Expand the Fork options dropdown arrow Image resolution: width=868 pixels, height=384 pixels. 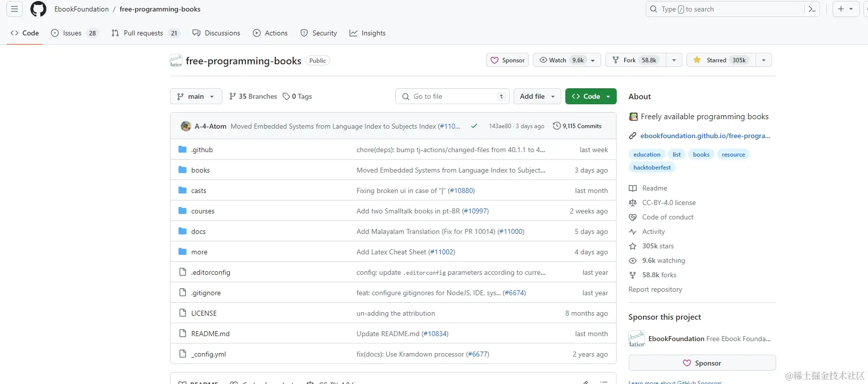point(674,60)
